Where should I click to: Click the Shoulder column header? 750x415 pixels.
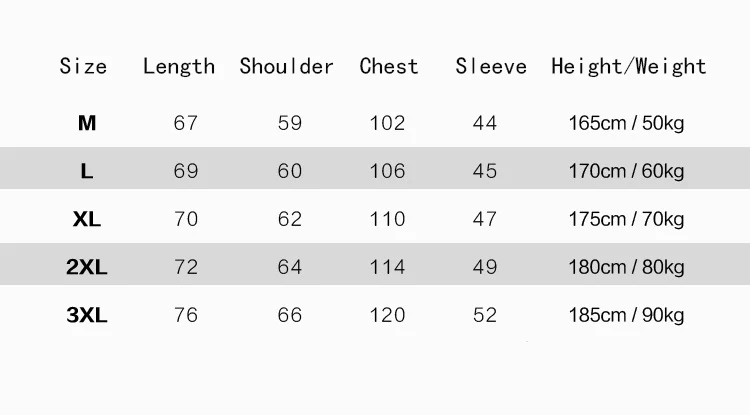click(287, 67)
